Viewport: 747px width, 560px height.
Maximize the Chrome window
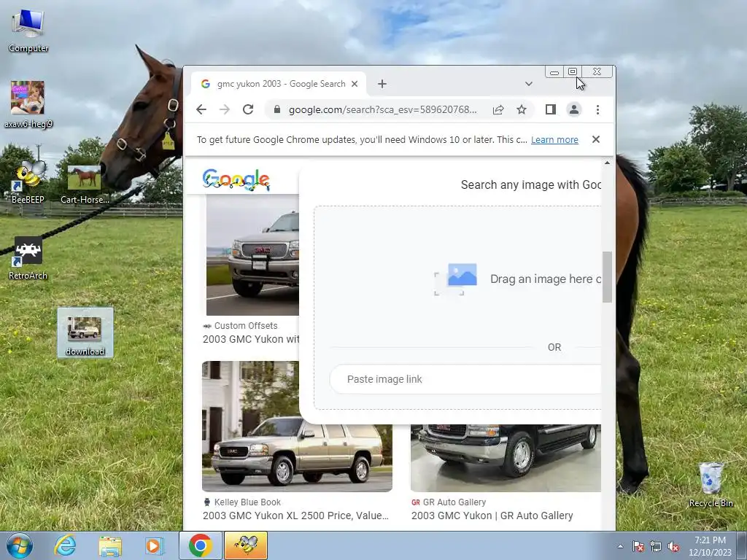tap(573, 72)
